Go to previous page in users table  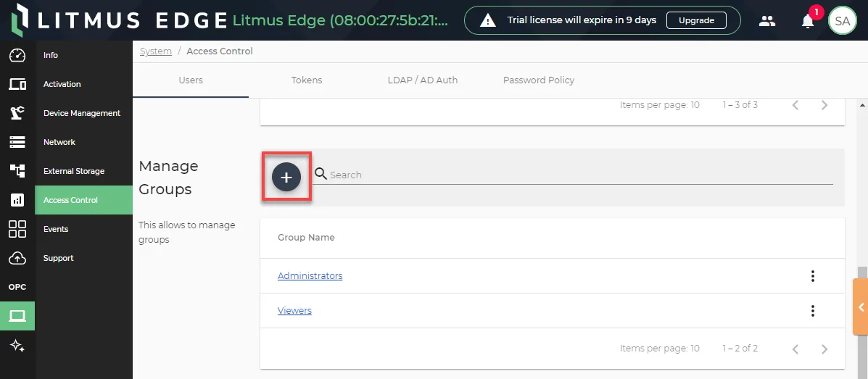[795, 104]
